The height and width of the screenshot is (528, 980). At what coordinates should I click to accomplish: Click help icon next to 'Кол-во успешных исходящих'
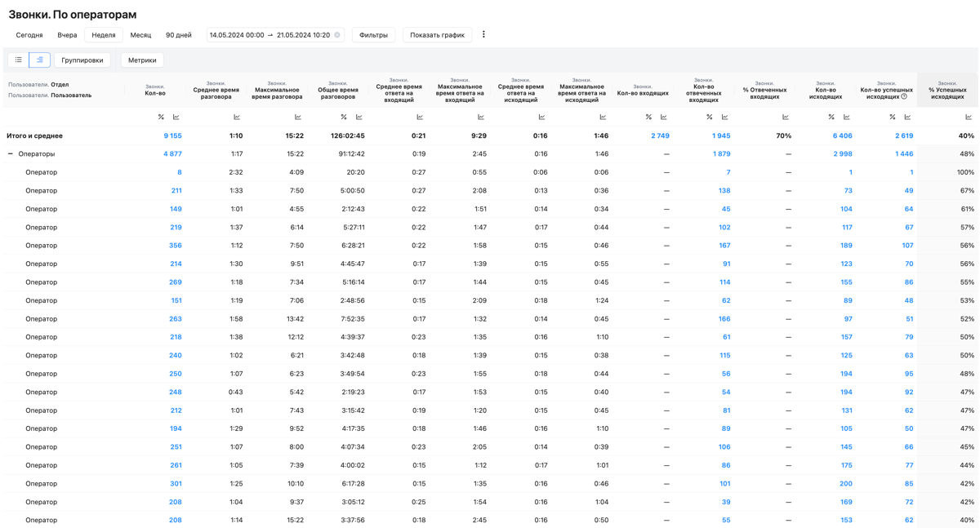(x=904, y=96)
